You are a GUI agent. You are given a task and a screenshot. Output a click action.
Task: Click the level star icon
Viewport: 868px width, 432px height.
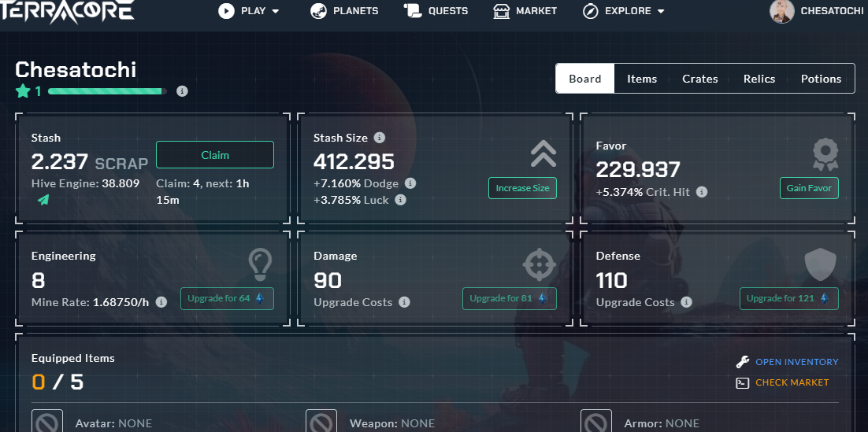click(x=24, y=90)
